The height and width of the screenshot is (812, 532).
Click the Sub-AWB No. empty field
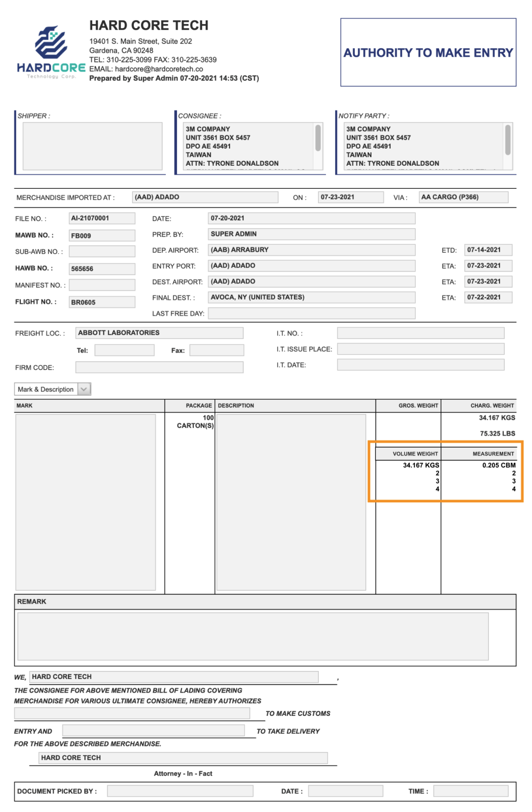pos(102,251)
